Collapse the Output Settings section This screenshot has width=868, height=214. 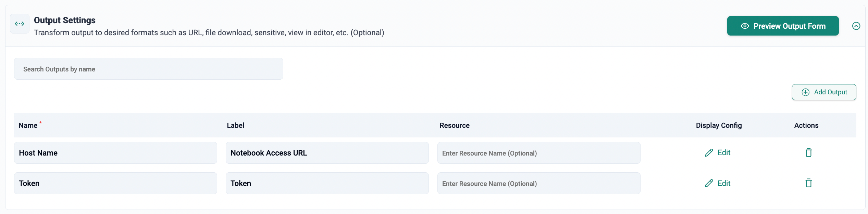(856, 26)
